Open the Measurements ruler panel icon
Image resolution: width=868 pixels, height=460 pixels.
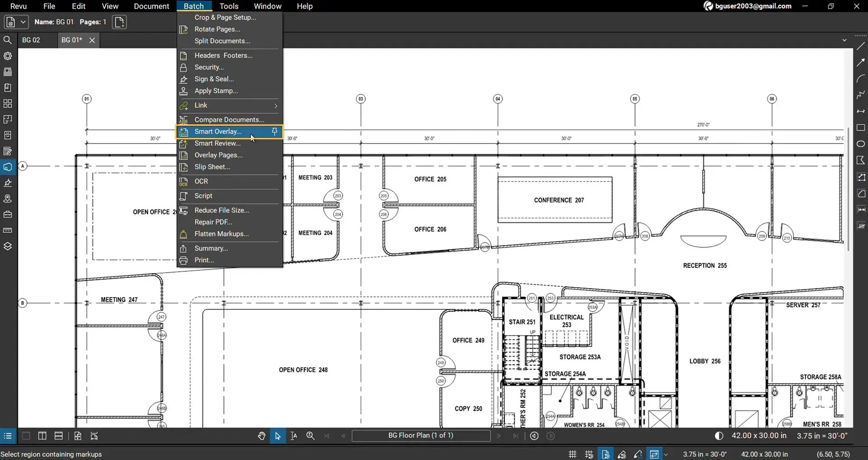coord(8,230)
